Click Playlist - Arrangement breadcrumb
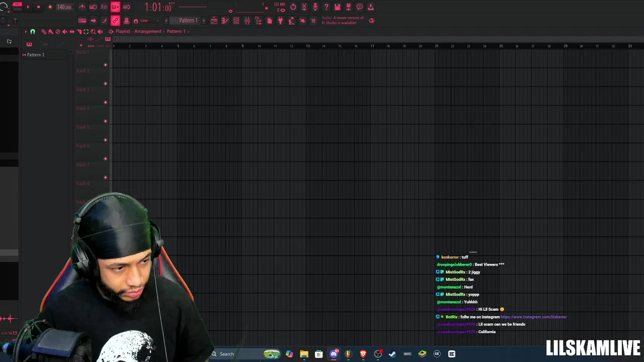Viewport: 644px width, 362px height. point(138,31)
